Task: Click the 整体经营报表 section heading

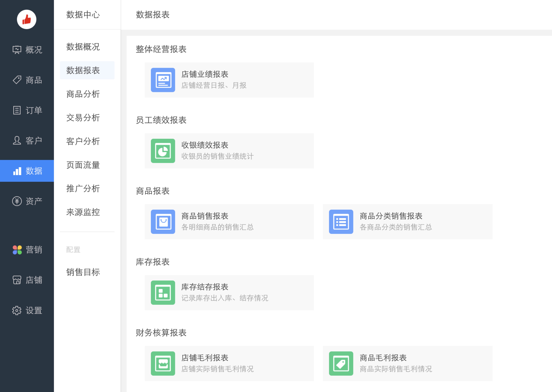Action: pos(161,49)
